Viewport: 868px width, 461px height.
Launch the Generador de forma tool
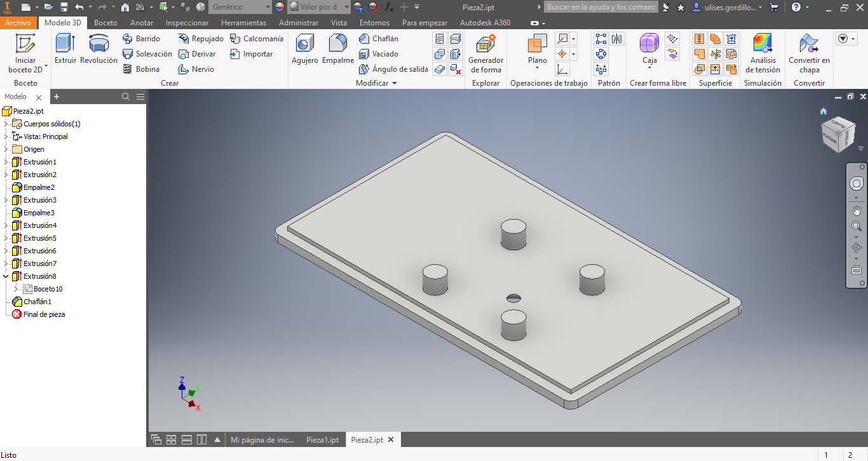pyautogui.click(x=486, y=54)
